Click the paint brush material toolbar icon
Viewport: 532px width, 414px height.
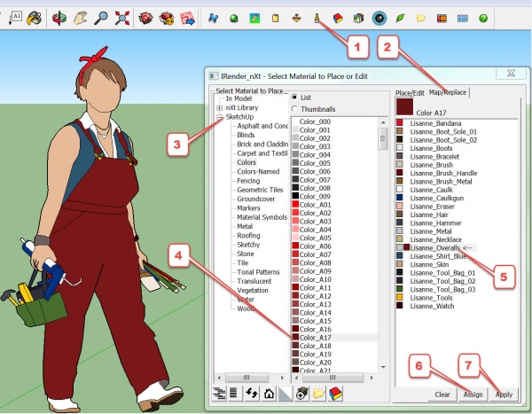click(x=317, y=17)
